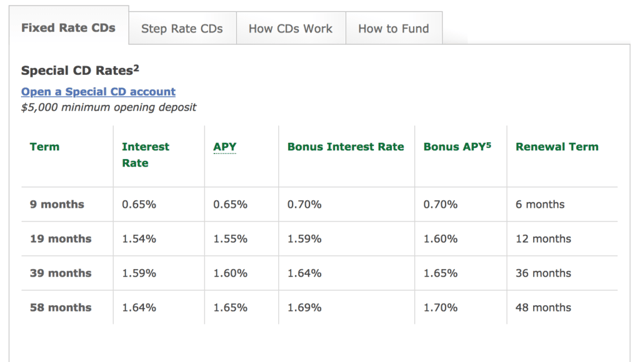Select the 39 months term row label
The width and height of the screenshot is (640, 362).
60,273
